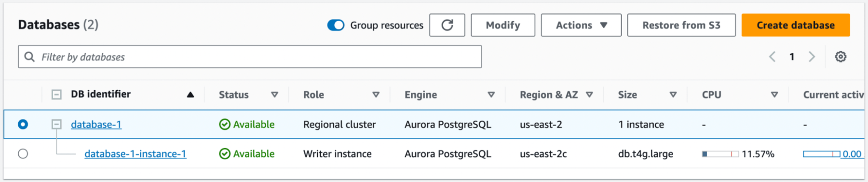
Task: Click the CPU usage bar at 11.57%
Action: 720,154
